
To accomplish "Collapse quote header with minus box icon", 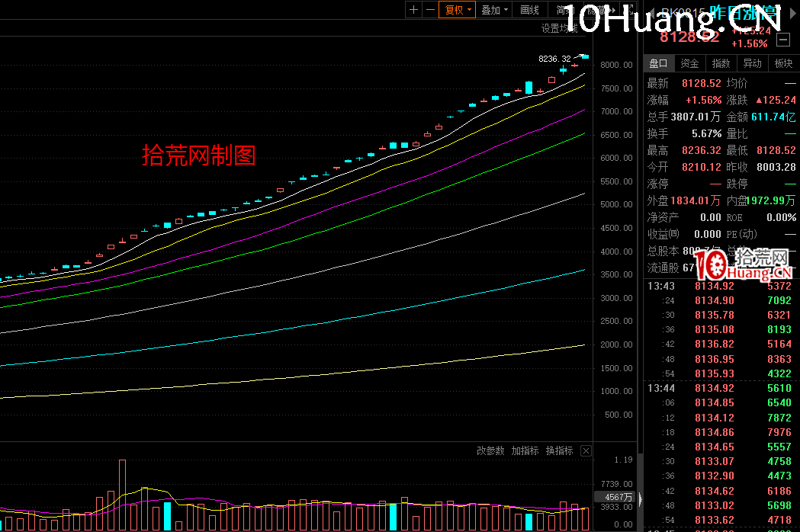I will [783, 40].
